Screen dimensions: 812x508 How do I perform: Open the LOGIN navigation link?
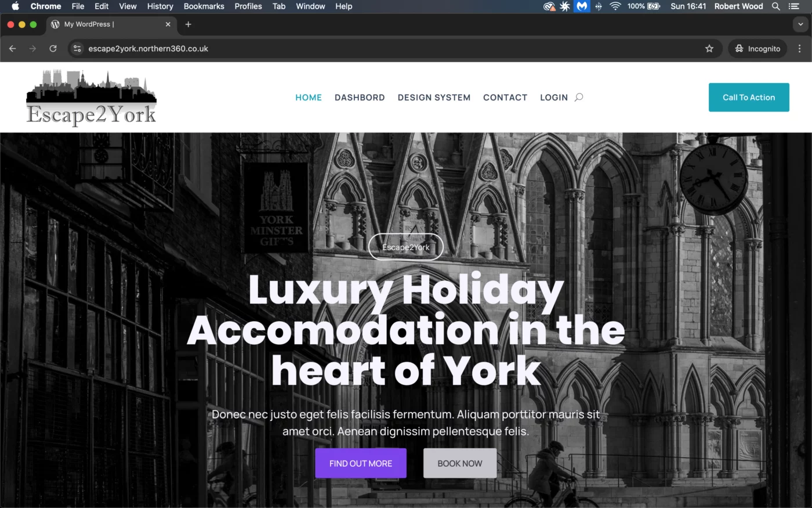[554, 98]
